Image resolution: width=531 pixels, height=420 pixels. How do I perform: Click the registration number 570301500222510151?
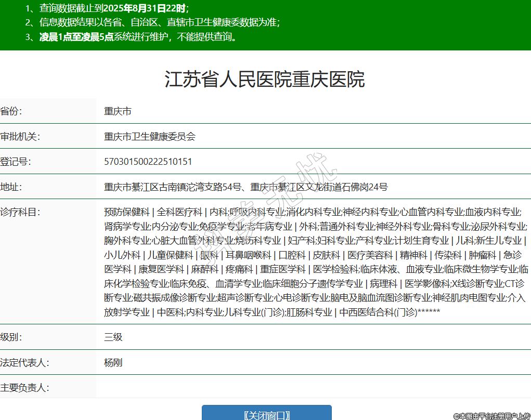pyautogui.click(x=148, y=162)
